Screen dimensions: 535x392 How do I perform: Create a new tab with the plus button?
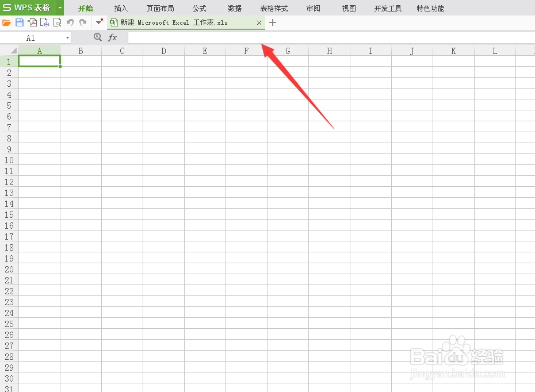click(x=272, y=22)
